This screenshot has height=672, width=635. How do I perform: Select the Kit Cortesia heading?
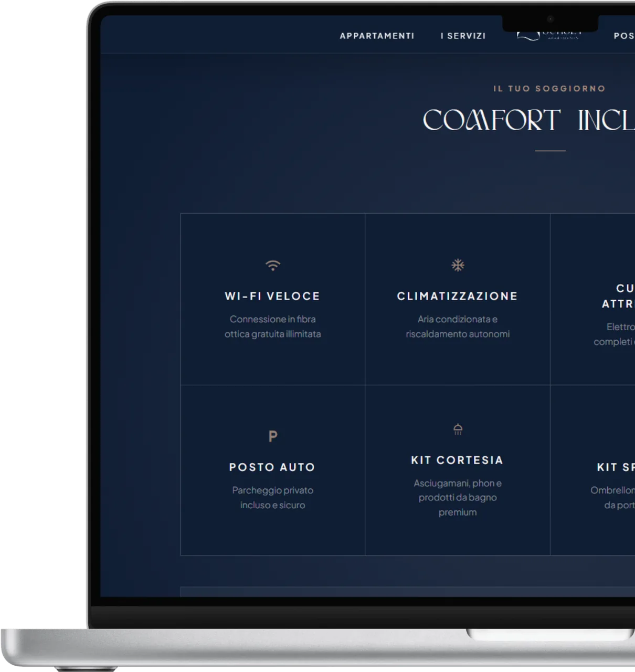458,460
